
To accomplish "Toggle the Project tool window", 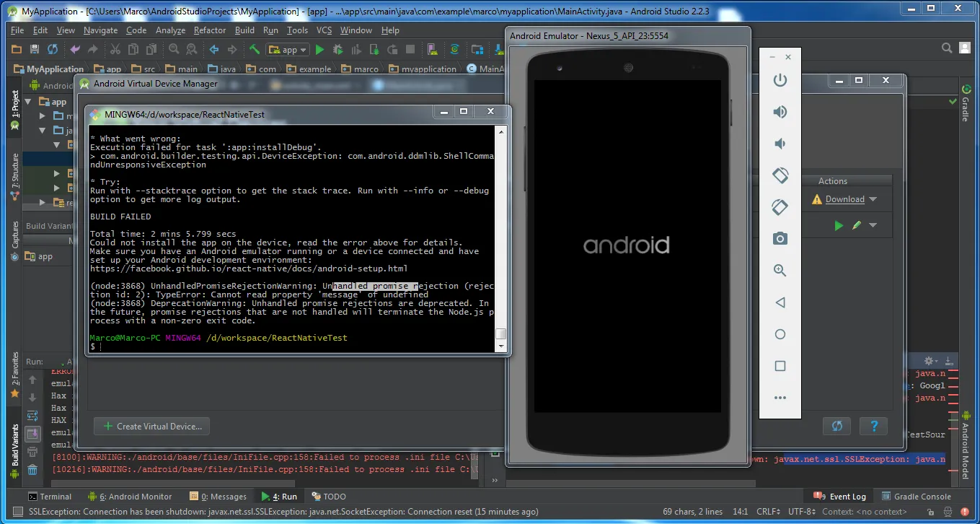I will (x=14, y=110).
